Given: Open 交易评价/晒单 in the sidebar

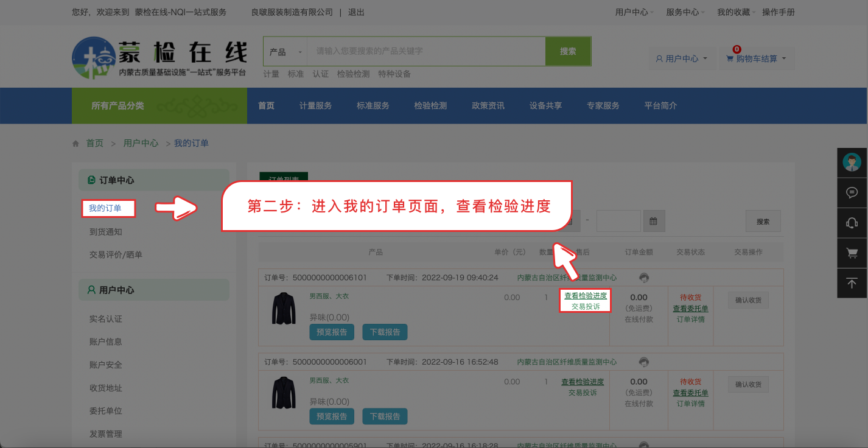Looking at the screenshot, I should pyautogui.click(x=116, y=254).
